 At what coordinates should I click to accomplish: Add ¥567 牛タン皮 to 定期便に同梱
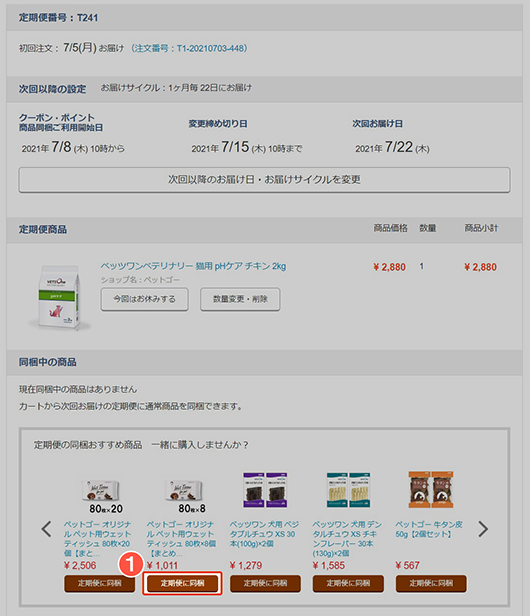431,583
